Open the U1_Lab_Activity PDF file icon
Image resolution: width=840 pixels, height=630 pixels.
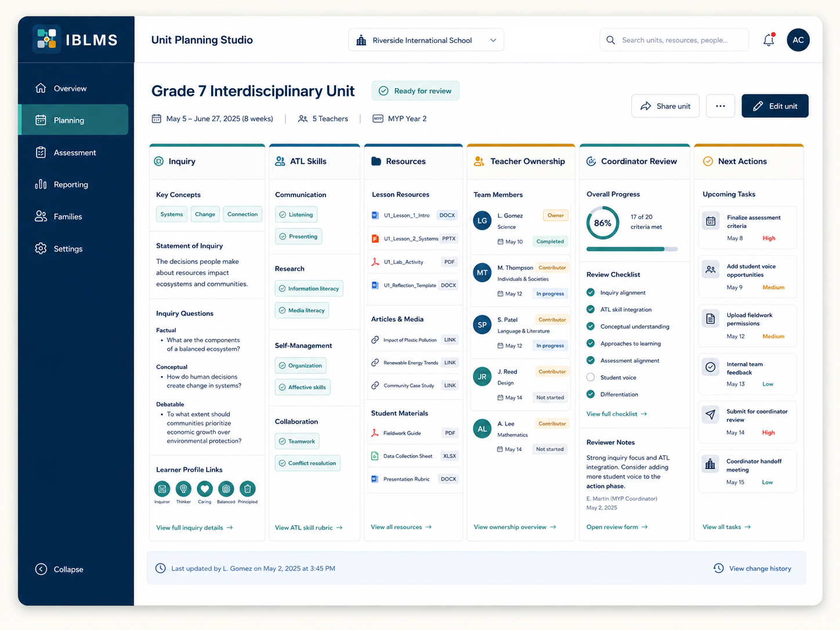[375, 262]
